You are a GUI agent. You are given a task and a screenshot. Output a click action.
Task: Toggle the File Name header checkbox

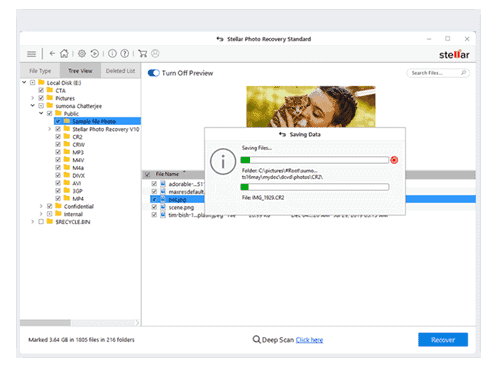point(147,174)
